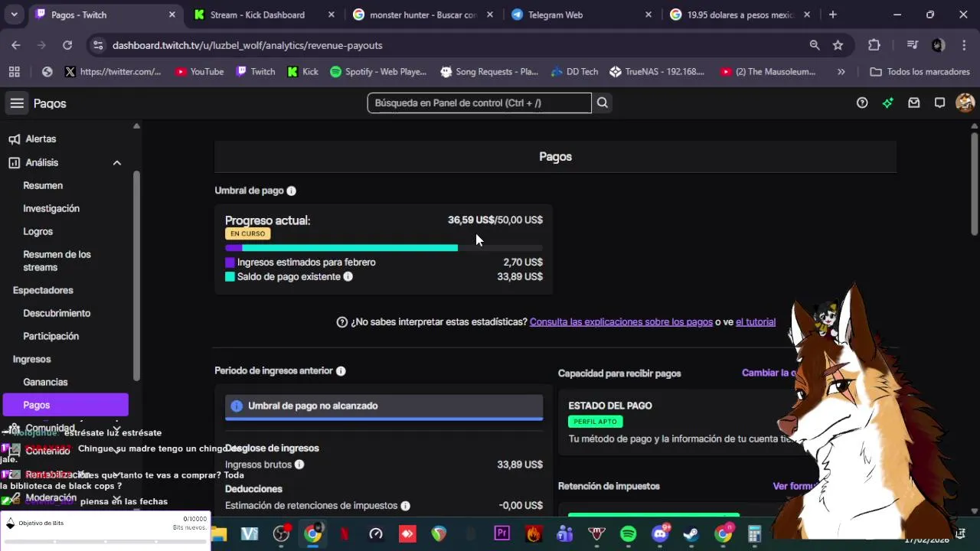This screenshot has width=980, height=551.
Task: Select the Pagos sidebar item
Action: [x=65, y=405]
